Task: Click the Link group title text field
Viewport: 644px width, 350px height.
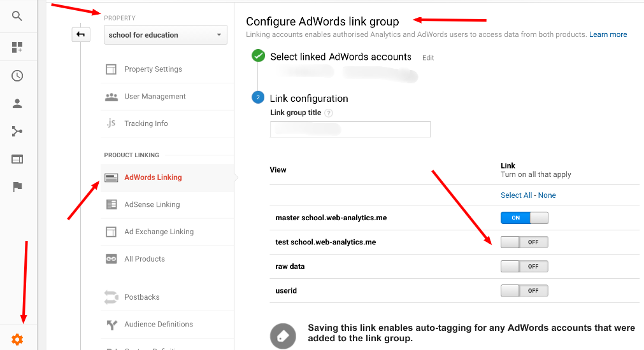Action: 350,129
